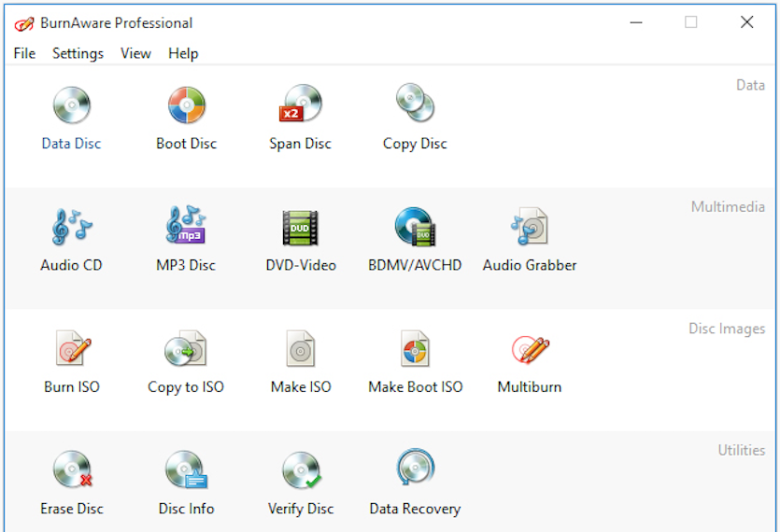Click the Utilities category heading
This screenshot has width=780, height=532.
pos(741,451)
